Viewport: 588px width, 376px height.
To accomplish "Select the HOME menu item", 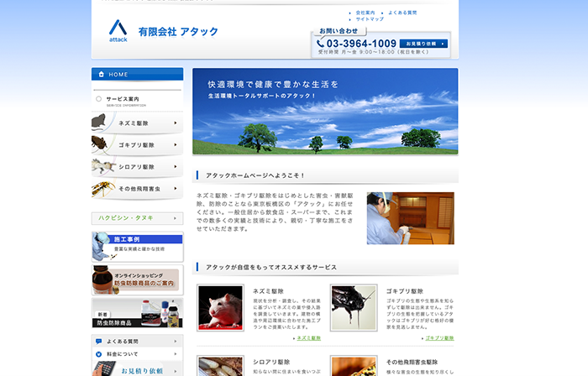I will pyautogui.click(x=137, y=74).
